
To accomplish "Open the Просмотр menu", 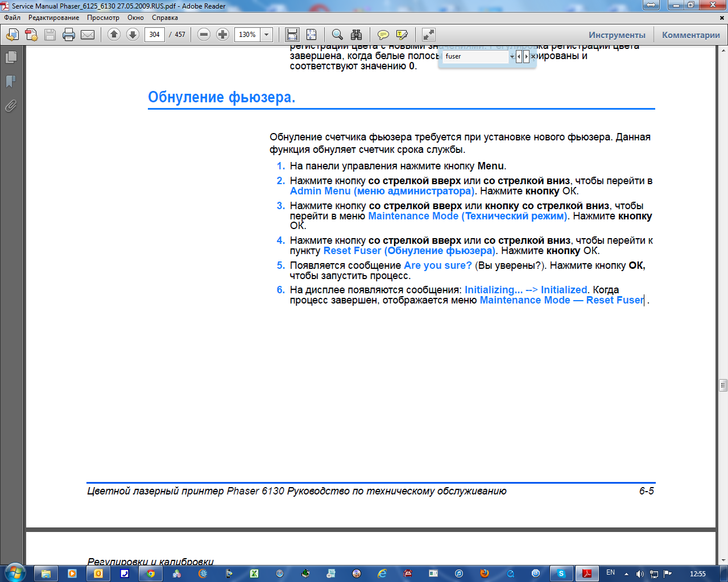I will pos(103,18).
